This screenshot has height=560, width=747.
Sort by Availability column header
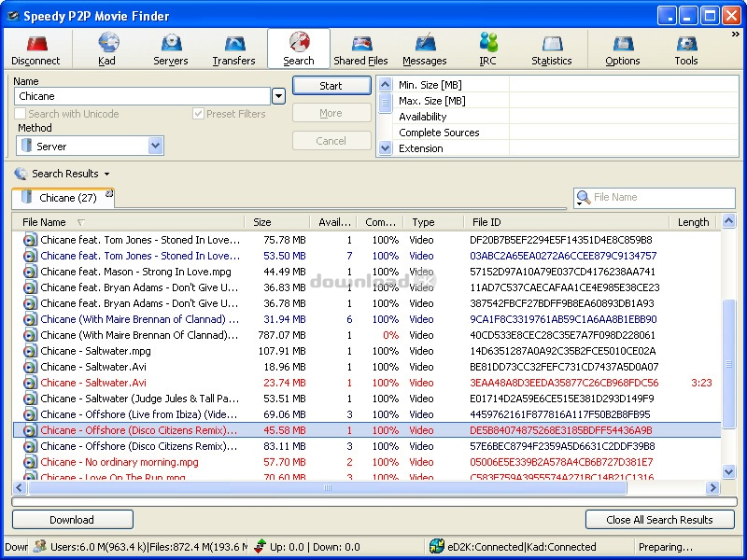[x=333, y=222]
